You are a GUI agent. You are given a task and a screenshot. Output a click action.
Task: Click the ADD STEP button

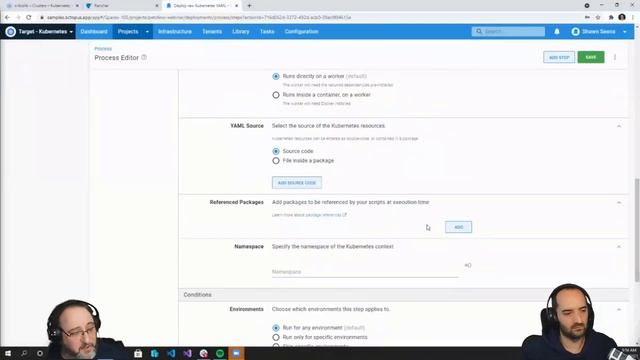click(x=559, y=57)
